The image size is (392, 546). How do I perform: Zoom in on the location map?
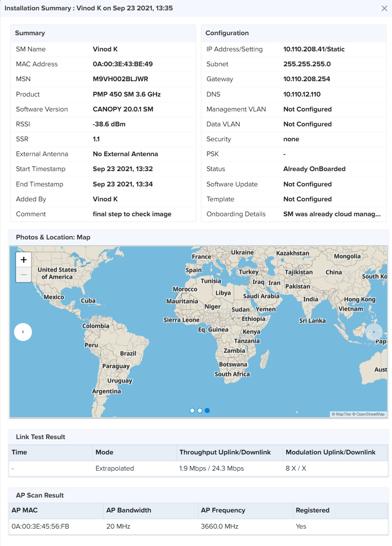click(24, 260)
